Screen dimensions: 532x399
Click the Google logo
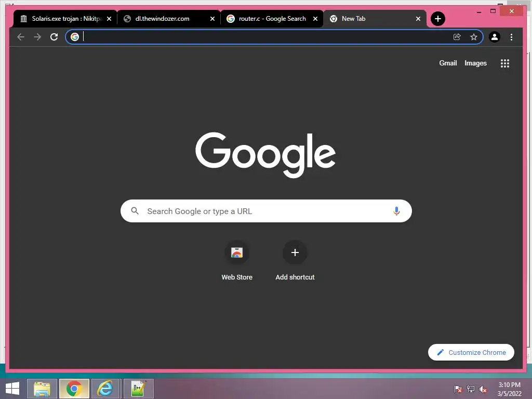265,155
